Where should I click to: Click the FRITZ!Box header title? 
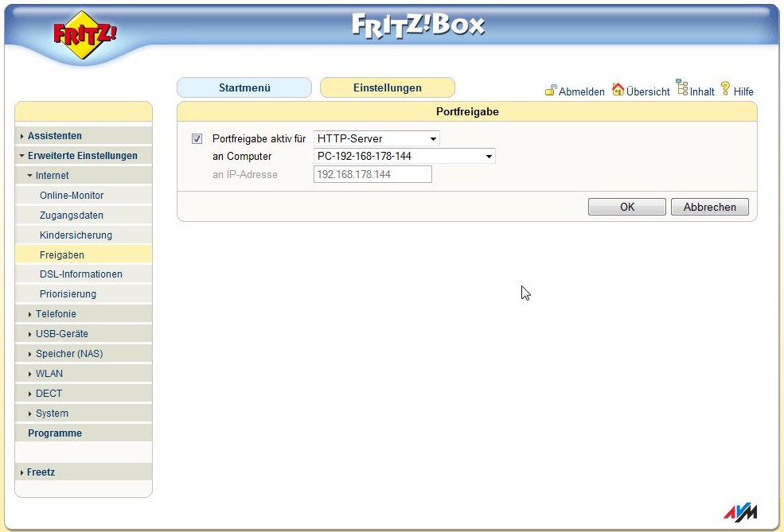coord(418,25)
